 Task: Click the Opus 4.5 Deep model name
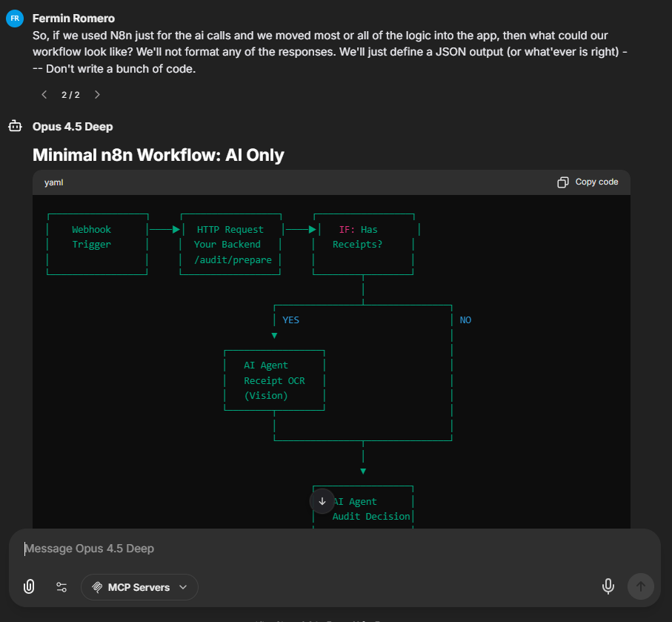coord(73,127)
